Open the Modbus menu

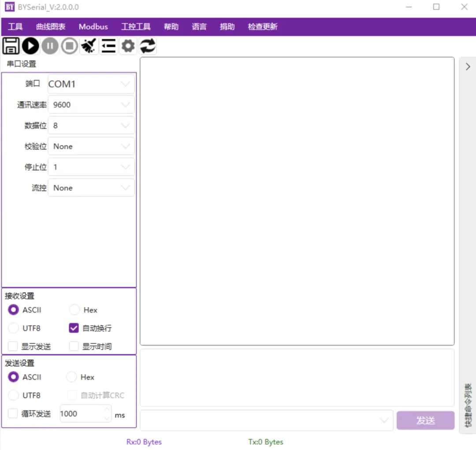tap(93, 27)
